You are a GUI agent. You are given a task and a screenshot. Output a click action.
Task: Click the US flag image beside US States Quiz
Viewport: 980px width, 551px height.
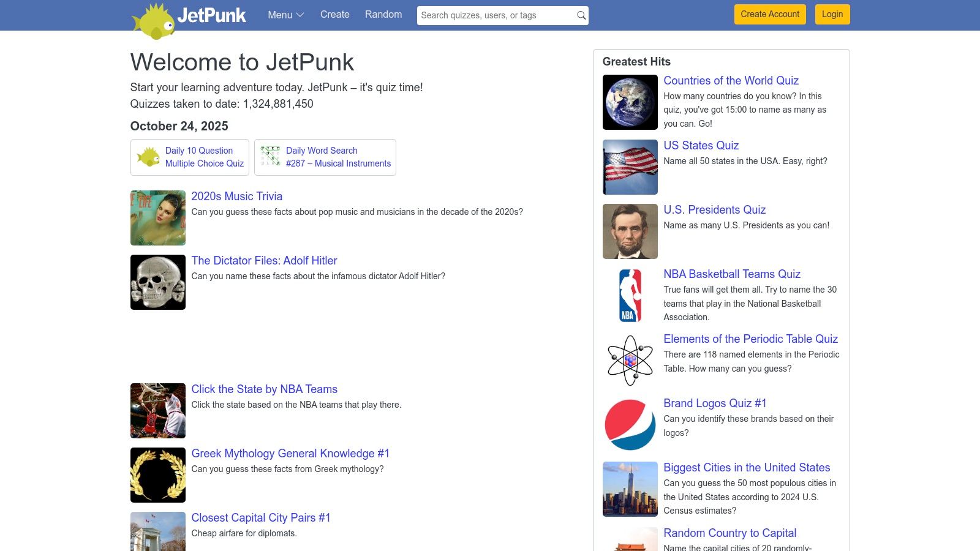coord(630,167)
